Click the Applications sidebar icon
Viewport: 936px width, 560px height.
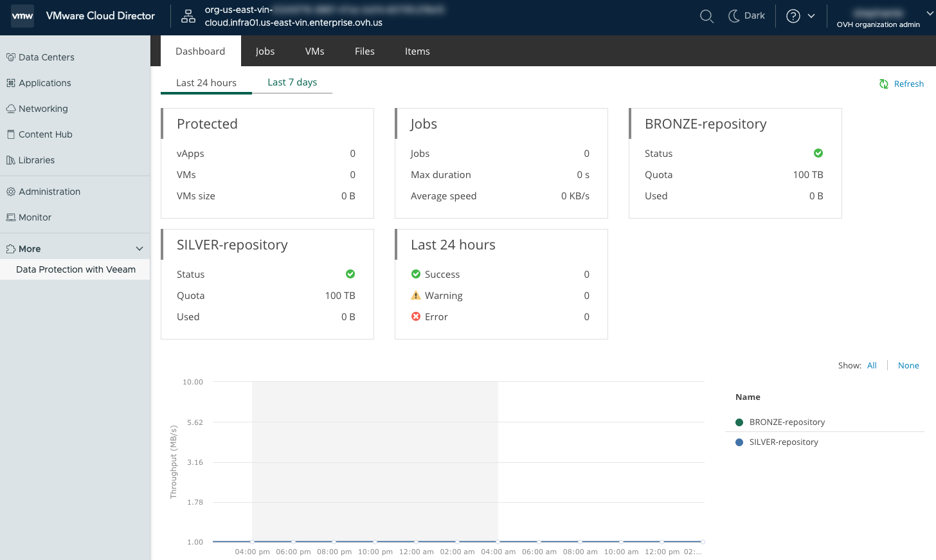pos(11,83)
